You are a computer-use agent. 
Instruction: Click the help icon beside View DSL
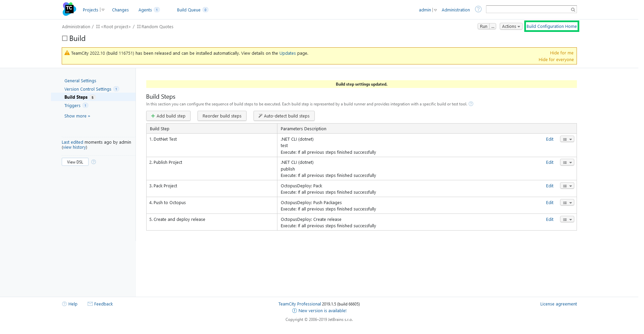94,162
